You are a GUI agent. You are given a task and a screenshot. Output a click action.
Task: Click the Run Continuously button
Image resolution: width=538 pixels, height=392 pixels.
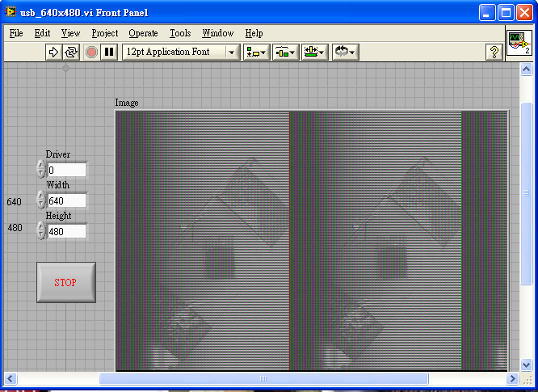pos(71,53)
